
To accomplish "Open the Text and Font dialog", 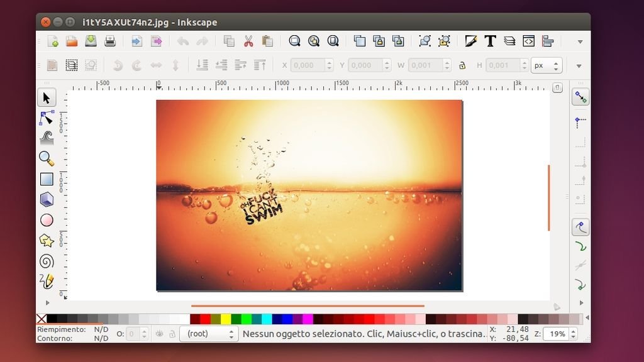I will coord(490,41).
